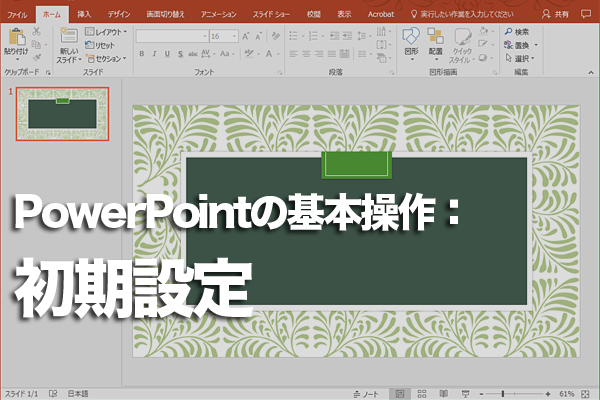Click the Shapes (図形) gallery icon
This screenshot has width=600, height=400.
[x=411, y=36]
